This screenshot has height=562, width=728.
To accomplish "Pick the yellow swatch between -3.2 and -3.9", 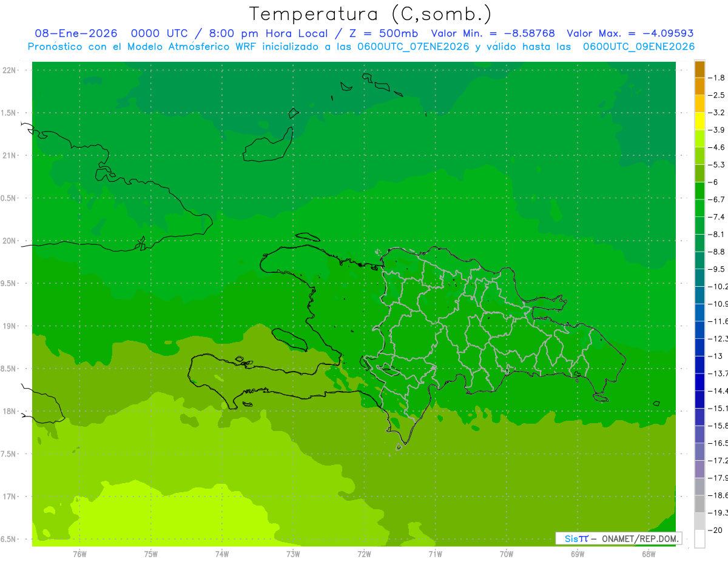I will tap(699, 121).
